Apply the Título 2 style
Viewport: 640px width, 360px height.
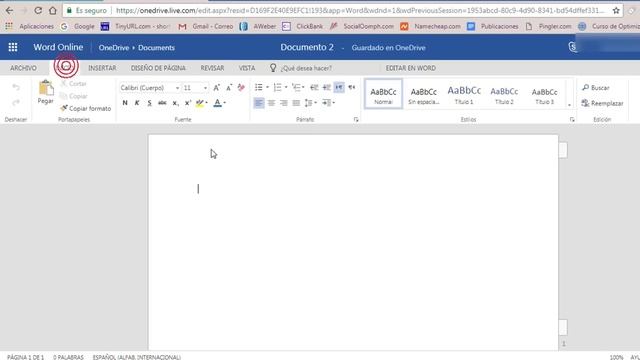(504, 94)
